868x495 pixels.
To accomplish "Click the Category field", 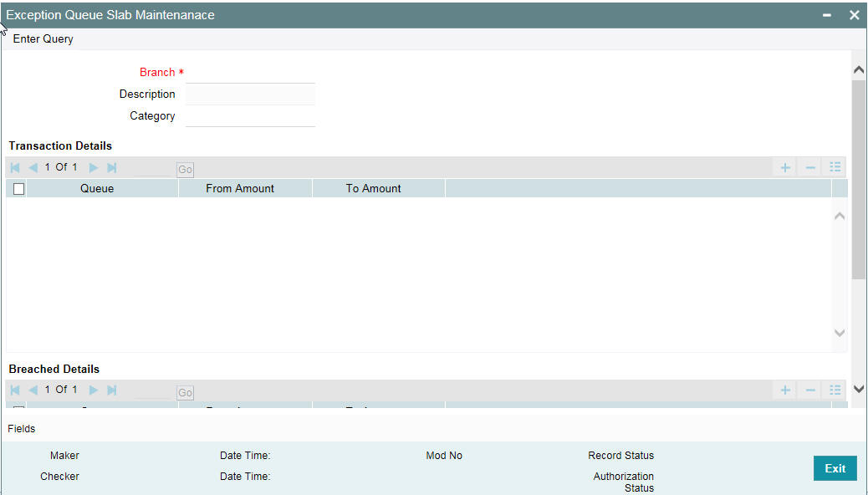I will pyautogui.click(x=250, y=116).
